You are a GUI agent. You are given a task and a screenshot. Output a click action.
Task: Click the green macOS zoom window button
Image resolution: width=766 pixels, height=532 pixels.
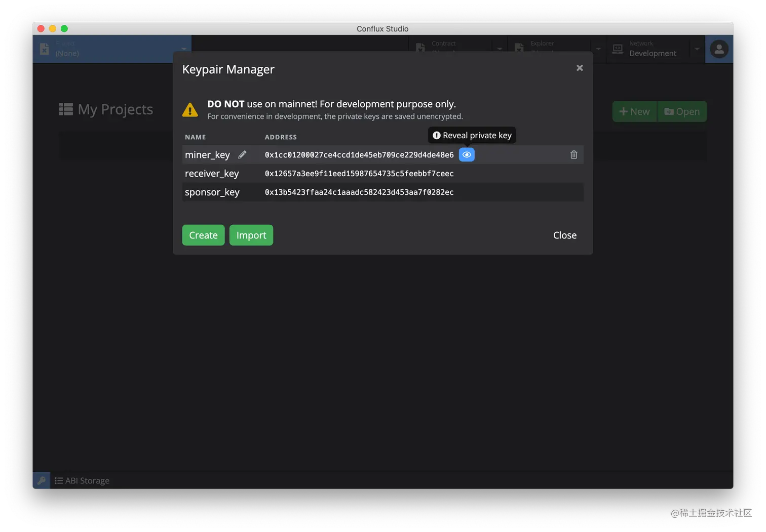tap(64, 28)
